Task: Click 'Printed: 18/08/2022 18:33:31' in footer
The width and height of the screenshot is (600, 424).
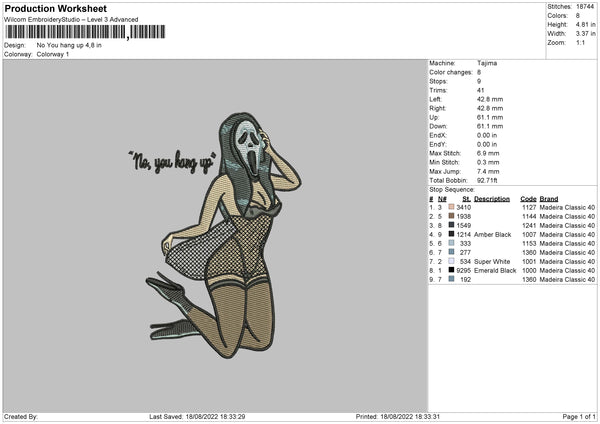Action: (398, 417)
